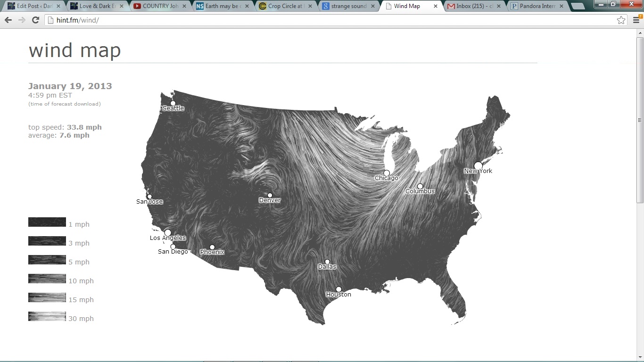Click the Chicago city marker circle
Screen dimensions: 644x362
pyautogui.click(x=387, y=173)
